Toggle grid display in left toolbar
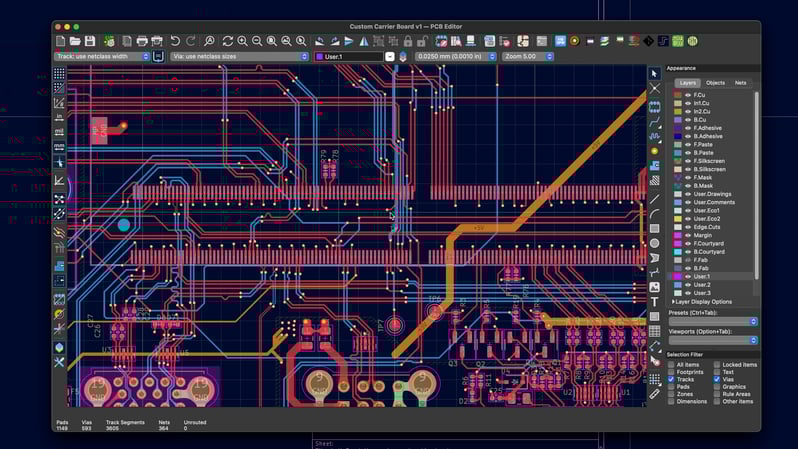The image size is (798, 449). point(59,73)
